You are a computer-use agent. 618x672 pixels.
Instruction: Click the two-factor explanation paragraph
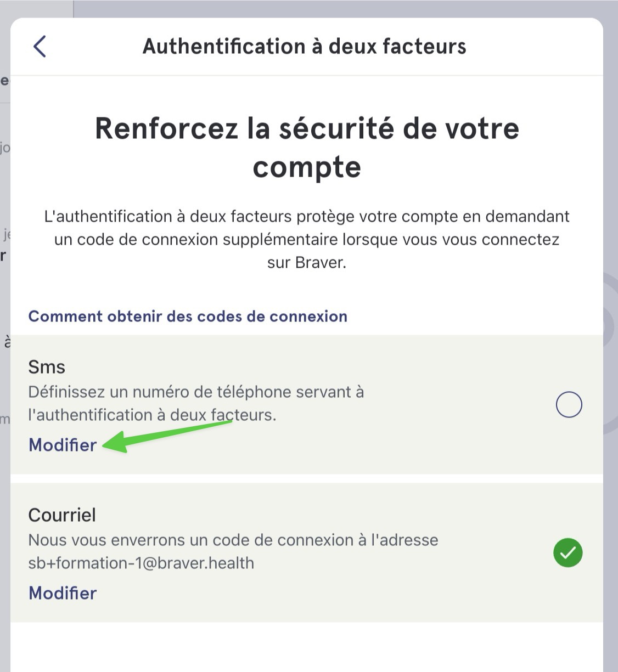point(307,240)
